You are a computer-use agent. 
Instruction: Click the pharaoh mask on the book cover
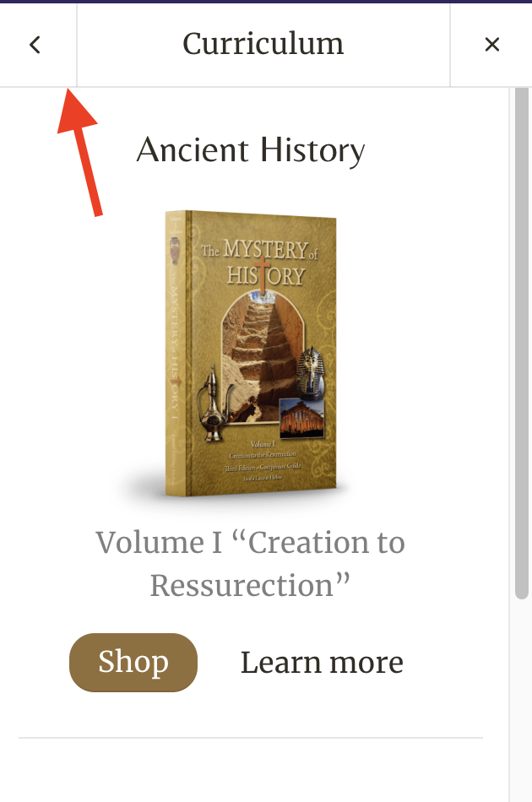[x=312, y=372]
